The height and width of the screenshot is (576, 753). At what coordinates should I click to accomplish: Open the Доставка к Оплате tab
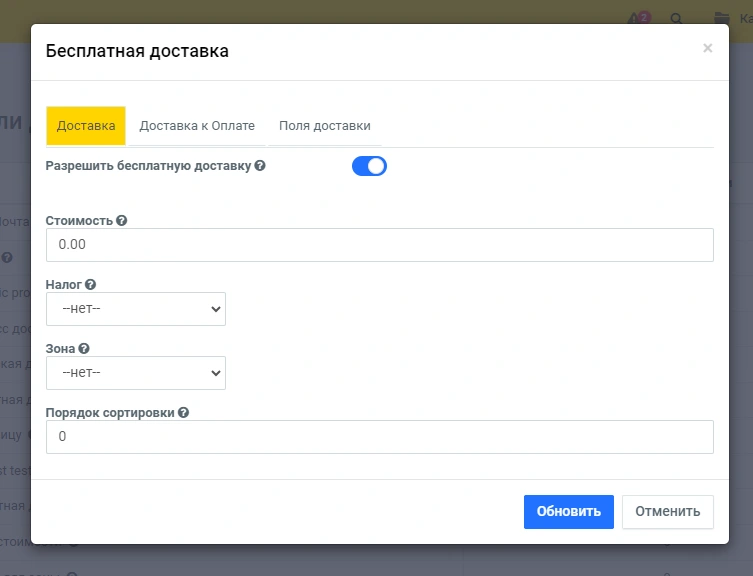pyautogui.click(x=197, y=126)
